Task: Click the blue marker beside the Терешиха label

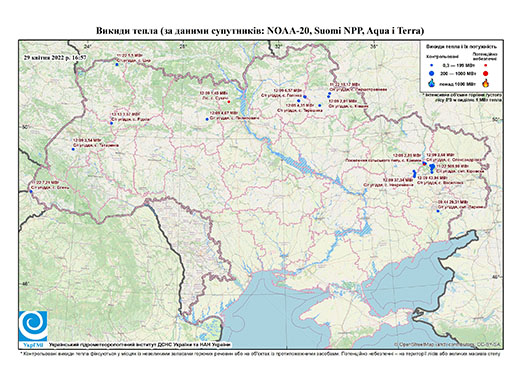Action: pos(320,106)
